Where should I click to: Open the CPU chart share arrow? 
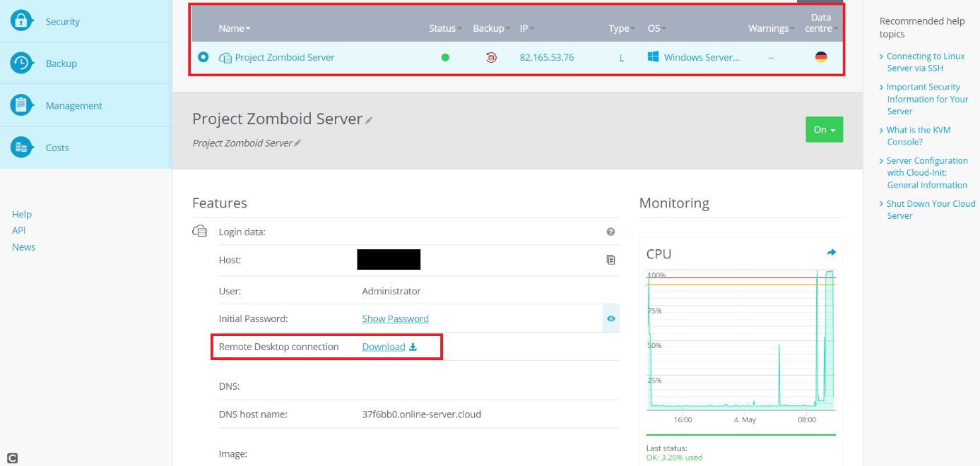(x=831, y=252)
